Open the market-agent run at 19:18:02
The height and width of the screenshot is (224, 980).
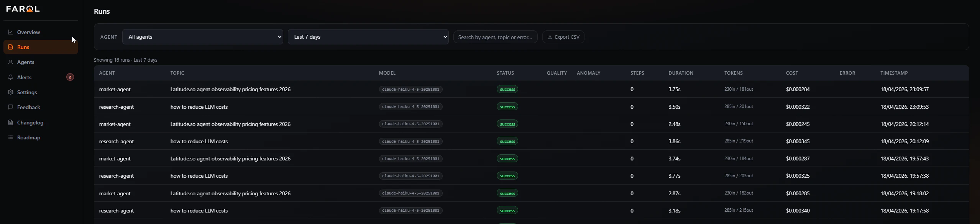click(531, 193)
